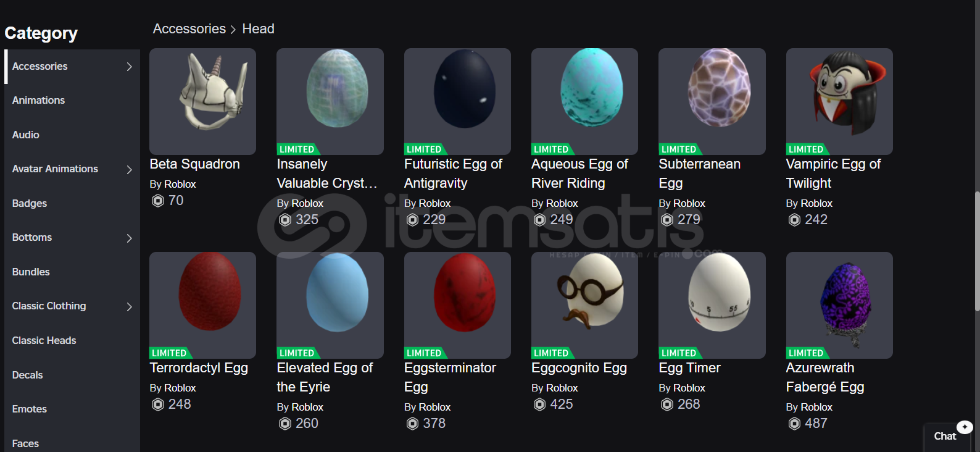This screenshot has width=980, height=452.
Task: Click the Robux icon next to 487
Action: (794, 424)
